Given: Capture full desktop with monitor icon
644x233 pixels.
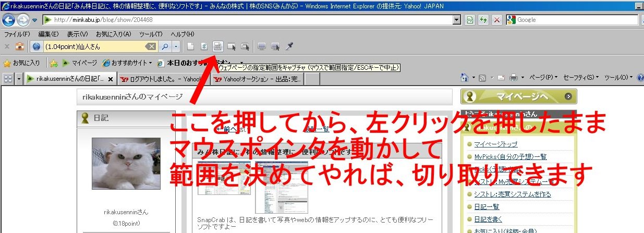Looking at the screenshot, I should 262,46.
